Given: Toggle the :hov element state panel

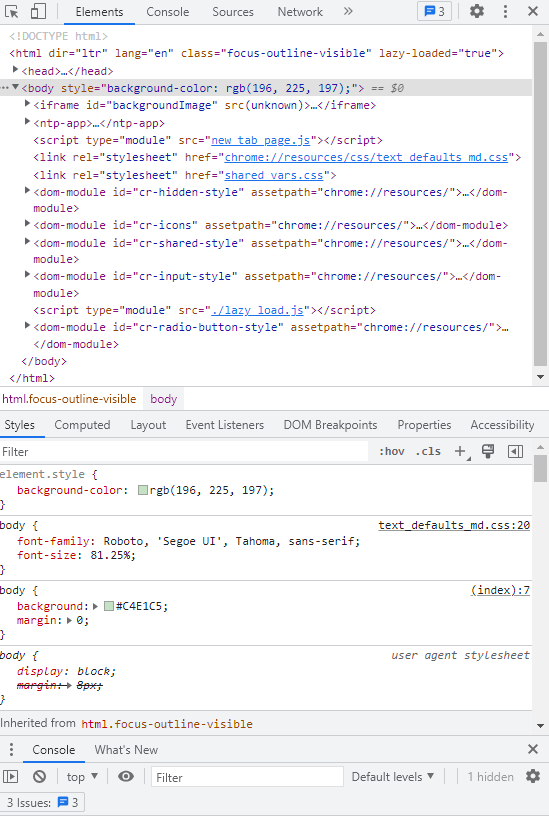Looking at the screenshot, I should tap(392, 451).
